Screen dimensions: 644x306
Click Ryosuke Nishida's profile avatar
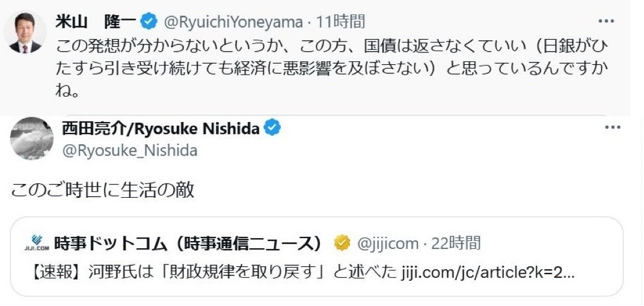click(31, 138)
